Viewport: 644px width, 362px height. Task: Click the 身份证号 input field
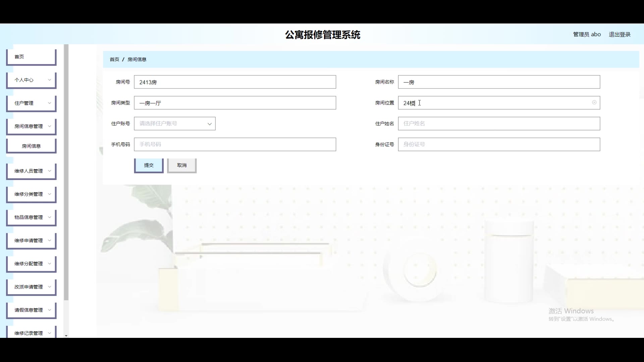[499, 144]
